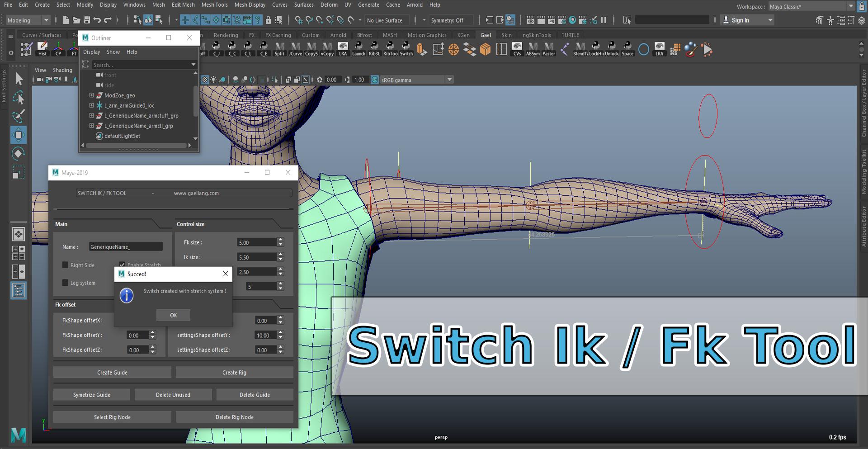Screen dimensions: 868x449
Task: Increase the Fk size stepper value
Action: tap(281, 240)
